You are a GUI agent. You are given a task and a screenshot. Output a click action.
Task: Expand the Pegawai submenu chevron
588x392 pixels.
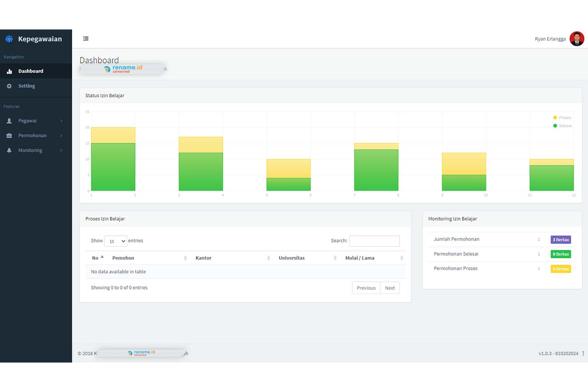click(61, 121)
